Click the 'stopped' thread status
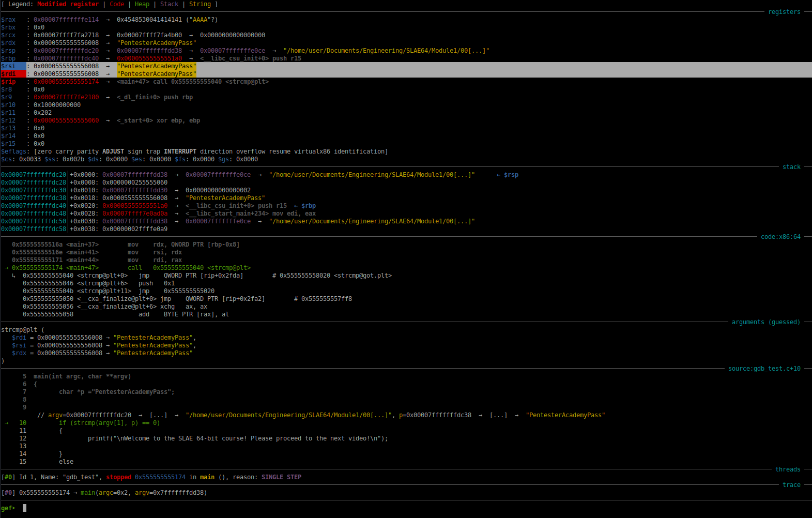812x518 pixels. click(x=118, y=477)
